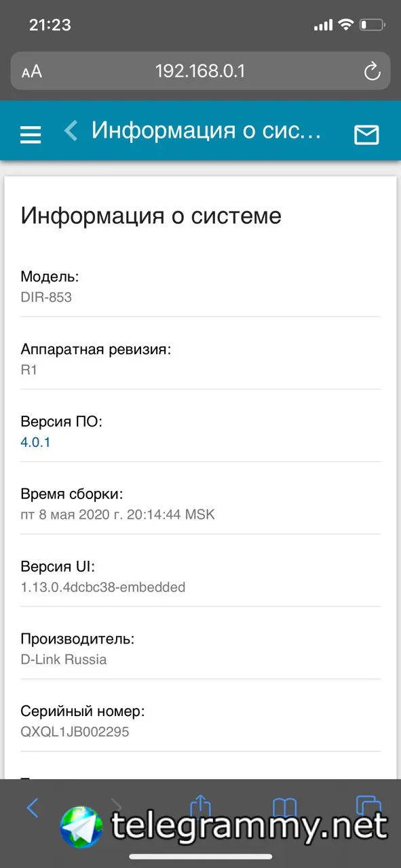Open the mail notifications envelope icon
The width and height of the screenshot is (401, 868).
(366, 134)
